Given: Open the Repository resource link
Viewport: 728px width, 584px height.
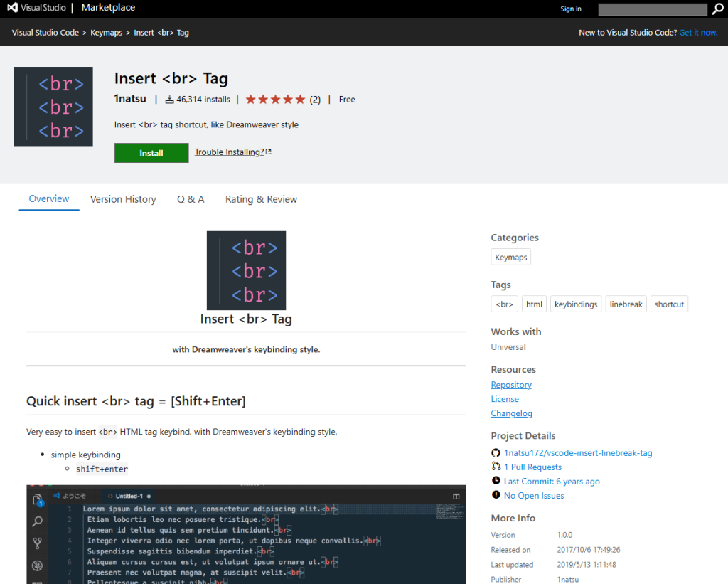Looking at the screenshot, I should (511, 385).
